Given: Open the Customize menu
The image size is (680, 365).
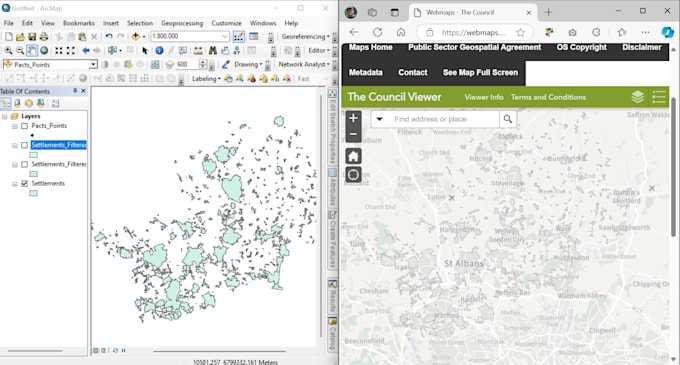Looking at the screenshot, I should point(226,23).
